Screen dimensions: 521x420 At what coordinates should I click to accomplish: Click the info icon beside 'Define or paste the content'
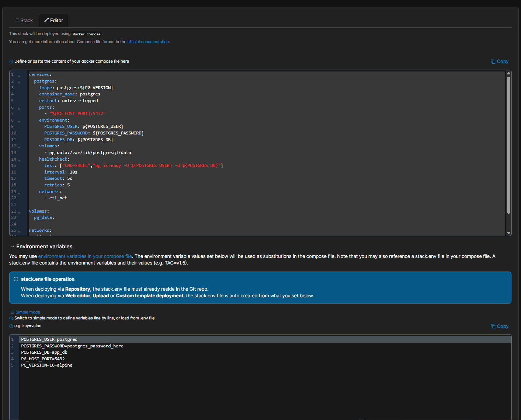pos(11,62)
